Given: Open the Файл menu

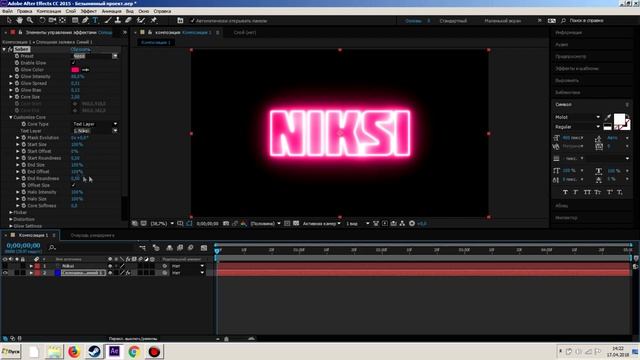Looking at the screenshot, I should click(x=7, y=11).
